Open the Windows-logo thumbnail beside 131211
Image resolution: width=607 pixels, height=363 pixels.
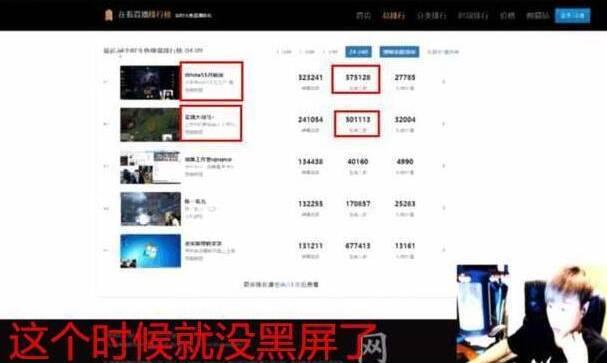point(150,251)
